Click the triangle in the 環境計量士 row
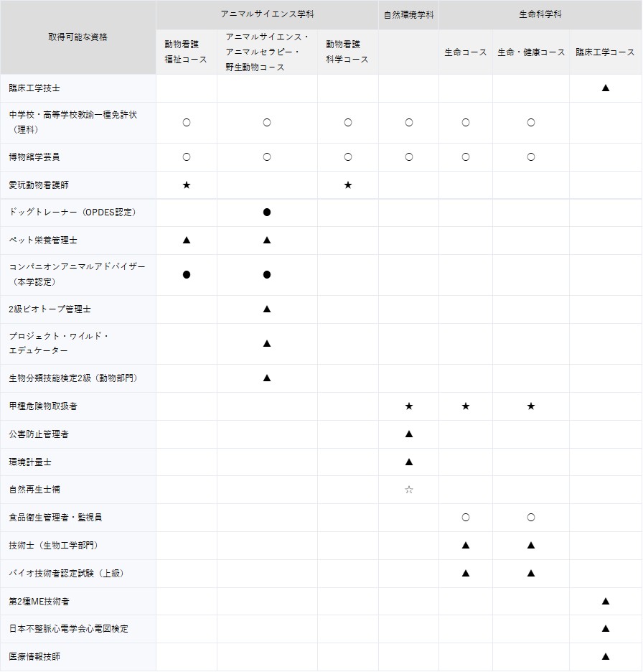 click(x=408, y=462)
